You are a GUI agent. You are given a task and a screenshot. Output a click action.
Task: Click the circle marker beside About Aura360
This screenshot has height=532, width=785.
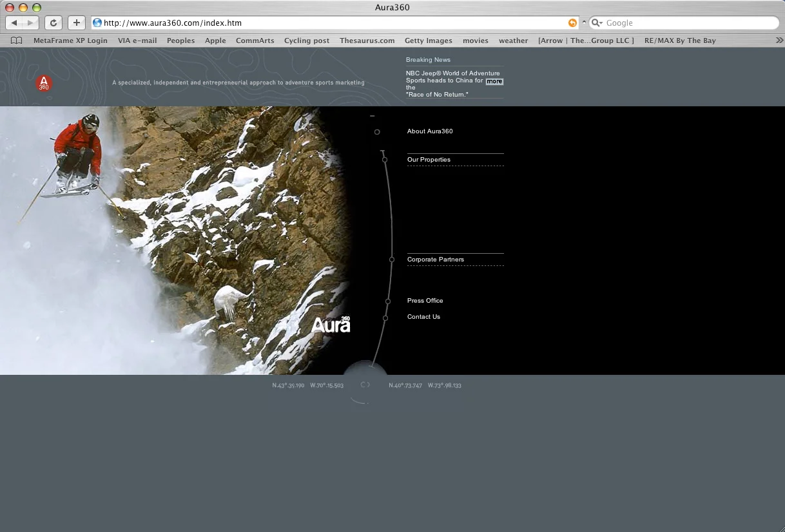[377, 132]
